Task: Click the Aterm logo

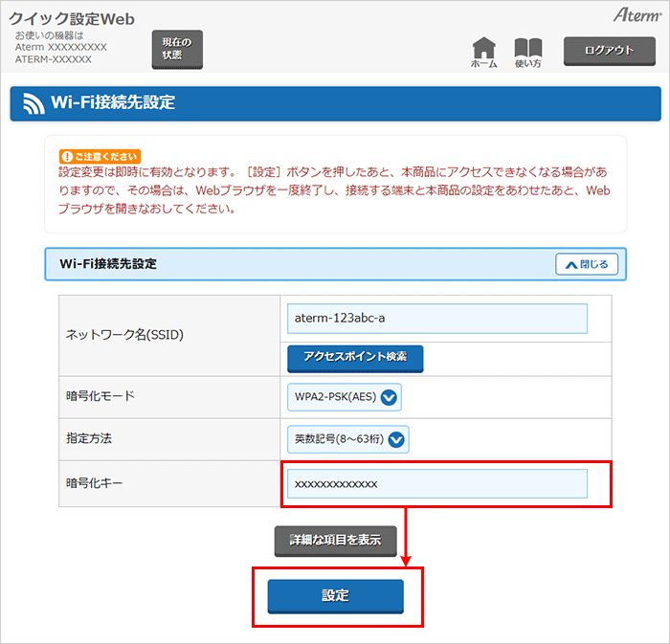Action: pos(636,15)
